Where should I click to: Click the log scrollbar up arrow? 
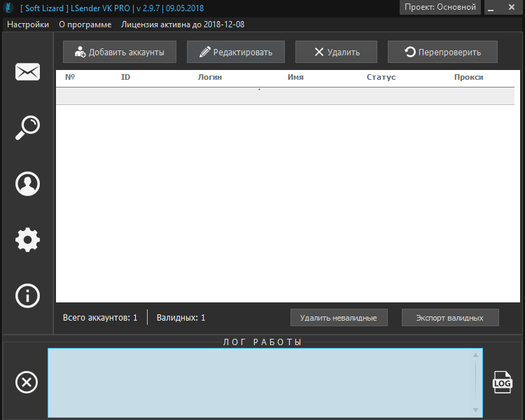point(475,355)
